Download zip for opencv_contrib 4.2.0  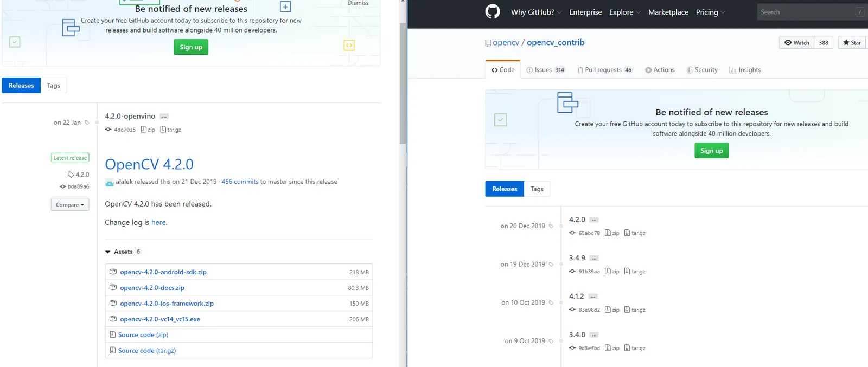click(x=612, y=233)
